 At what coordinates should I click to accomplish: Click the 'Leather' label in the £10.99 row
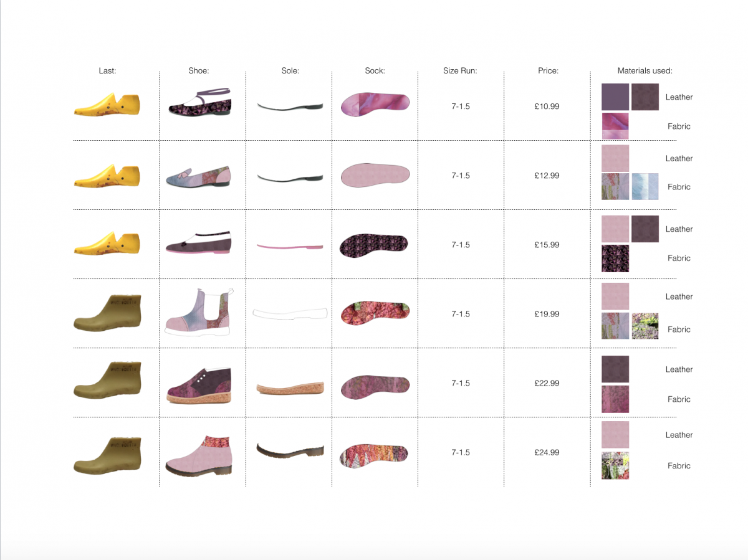679,97
